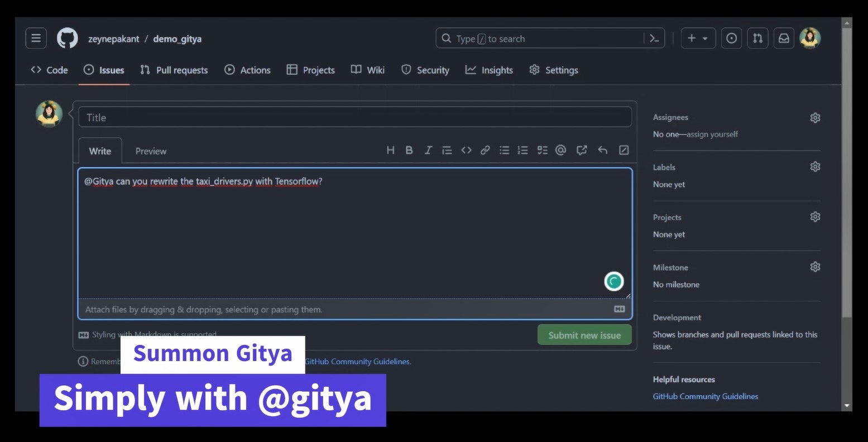Switch to the Insights tab
868x442 pixels.
click(x=489, y=70)
